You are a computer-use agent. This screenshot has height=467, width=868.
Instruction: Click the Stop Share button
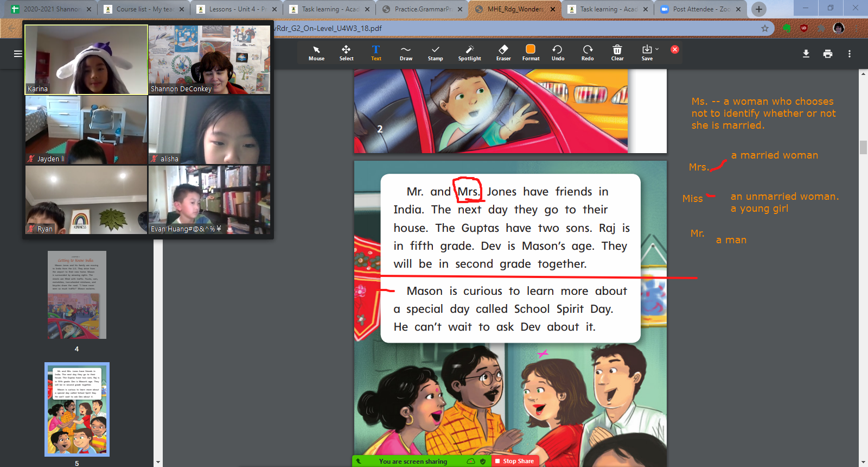(514, 461)
